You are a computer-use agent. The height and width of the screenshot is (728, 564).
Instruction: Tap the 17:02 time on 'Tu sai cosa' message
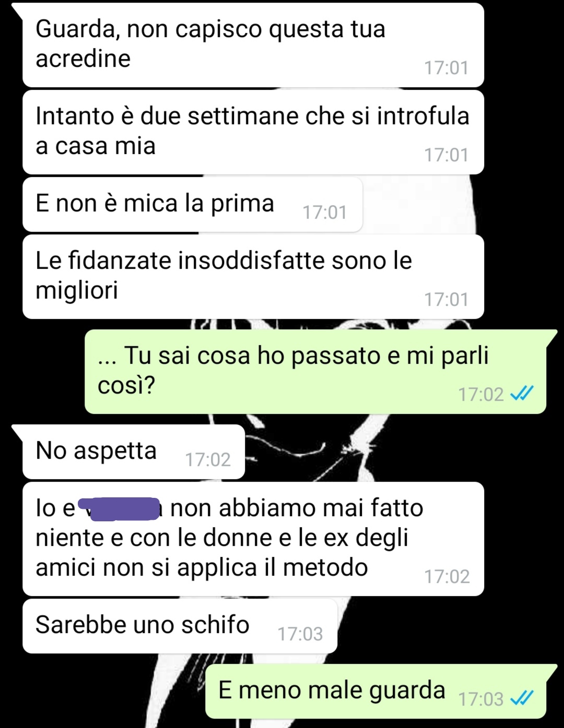tap(480, 395)
